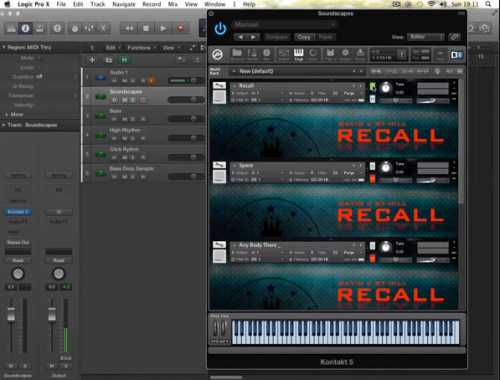Stop playback with the Stop button
This screenshot has width=500, height=380.
[146, 29]
